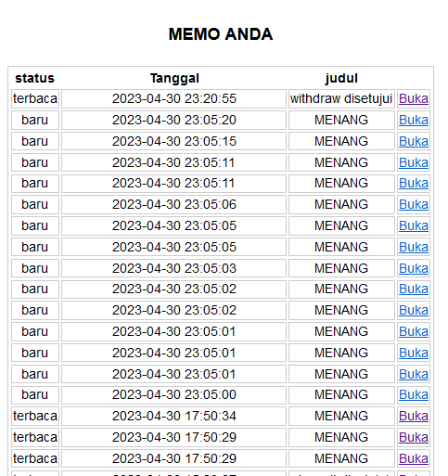
Task: Select date cell 2023-04-30 23:20:55
Action: 173,99
